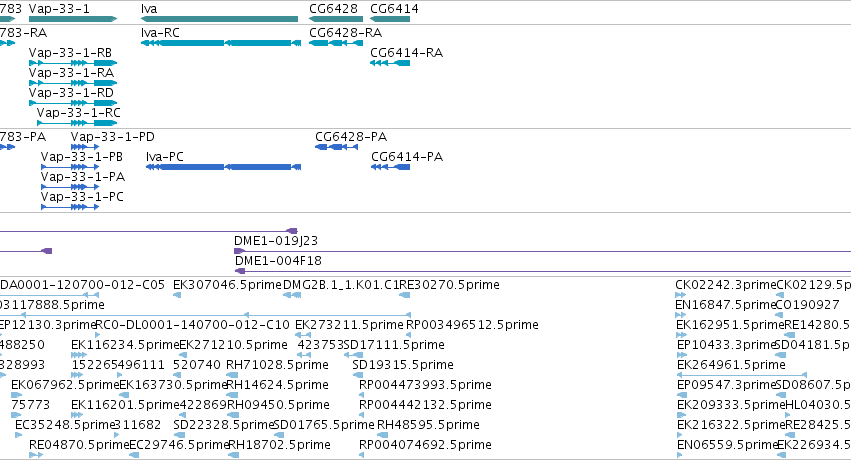
Task: Open the lva-RC transcript label
Action: (x=160, y=33)
